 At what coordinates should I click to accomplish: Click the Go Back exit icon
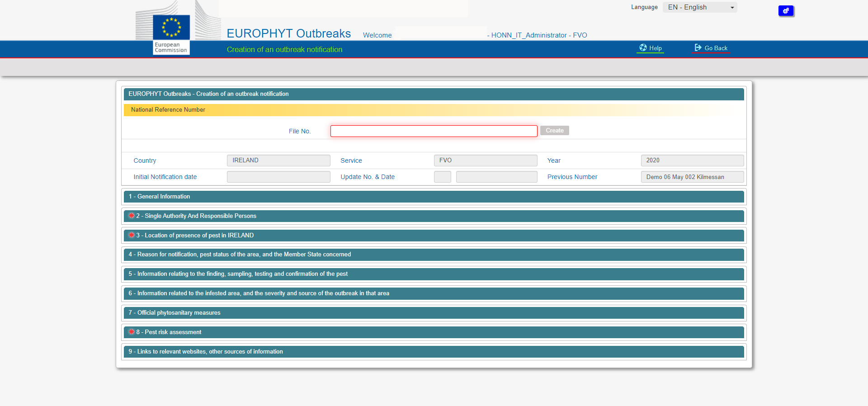tap(698, 47)
